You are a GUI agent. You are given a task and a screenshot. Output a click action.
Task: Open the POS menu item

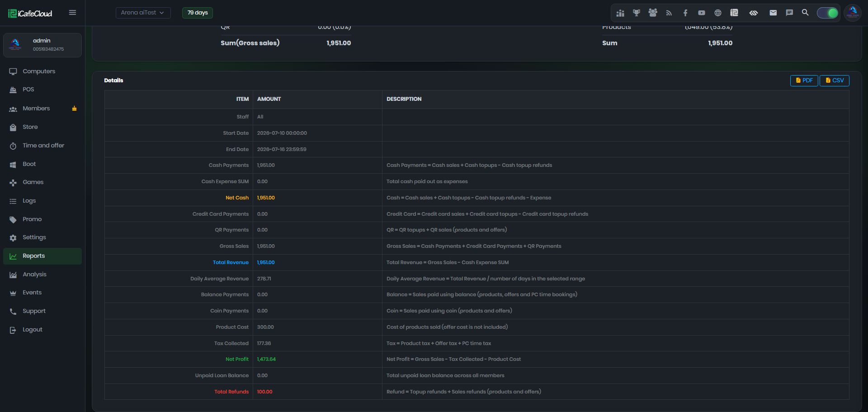tap(42, 90)
